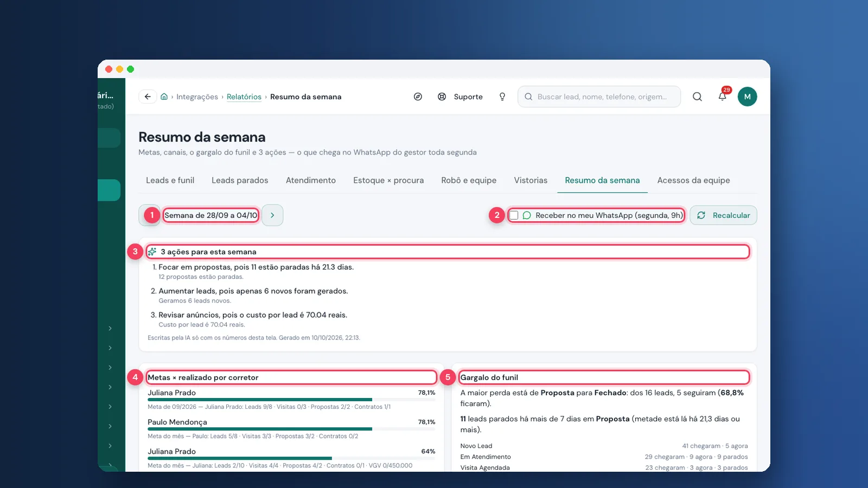Open the user avatar M menu

747,97
